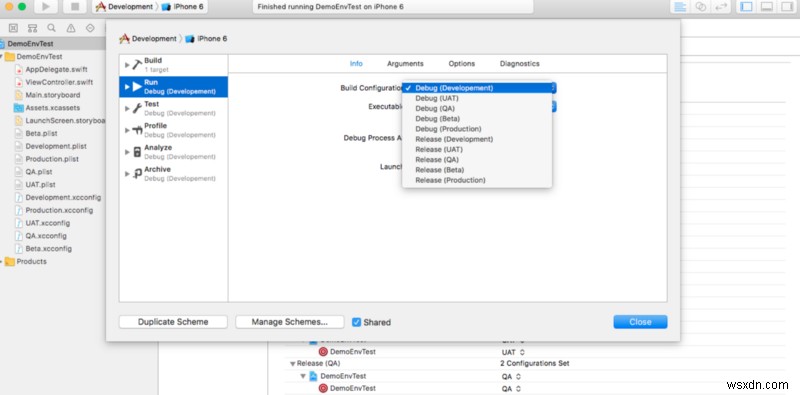The image size is (800, 395).
Task: Select the Profile action in scheme editor
Action: point(173,130)
